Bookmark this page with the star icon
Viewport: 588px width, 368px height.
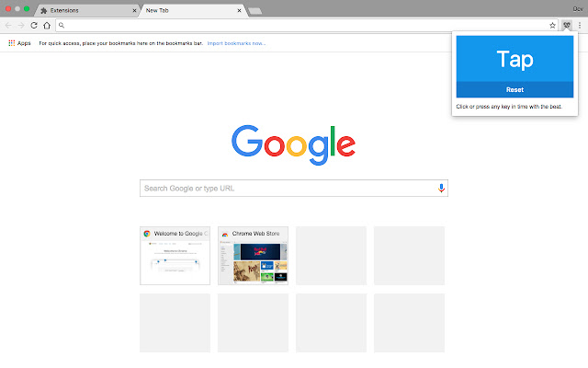click(x=552, y=26)
